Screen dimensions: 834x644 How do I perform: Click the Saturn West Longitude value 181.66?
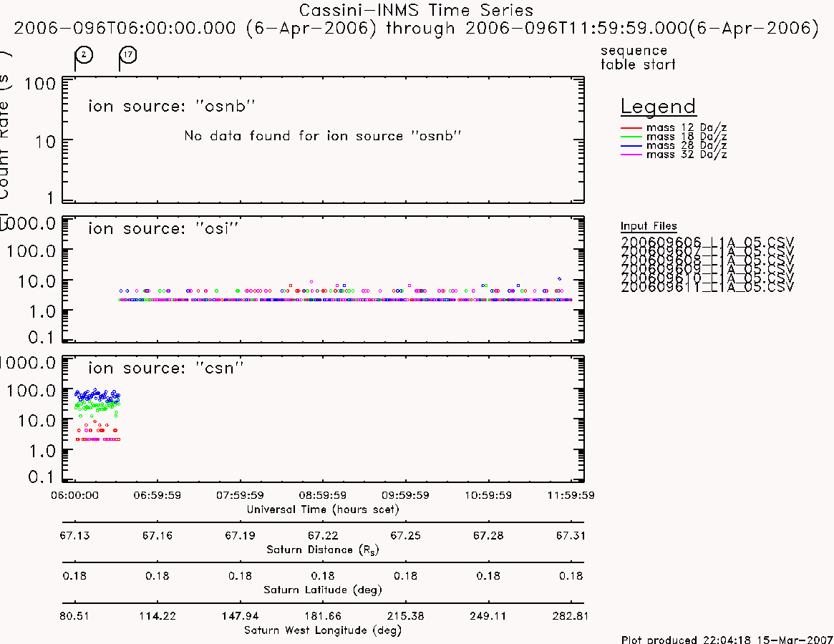coord(322,616)
